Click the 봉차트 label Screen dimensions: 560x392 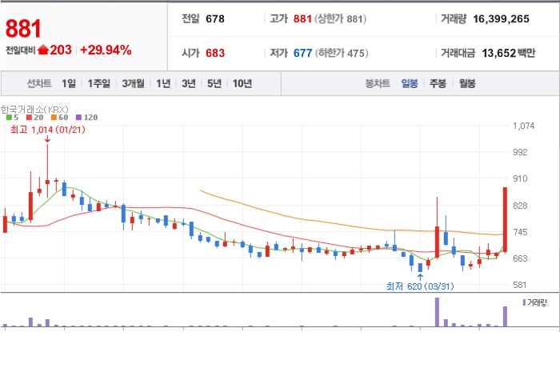(x=378, y=83)
